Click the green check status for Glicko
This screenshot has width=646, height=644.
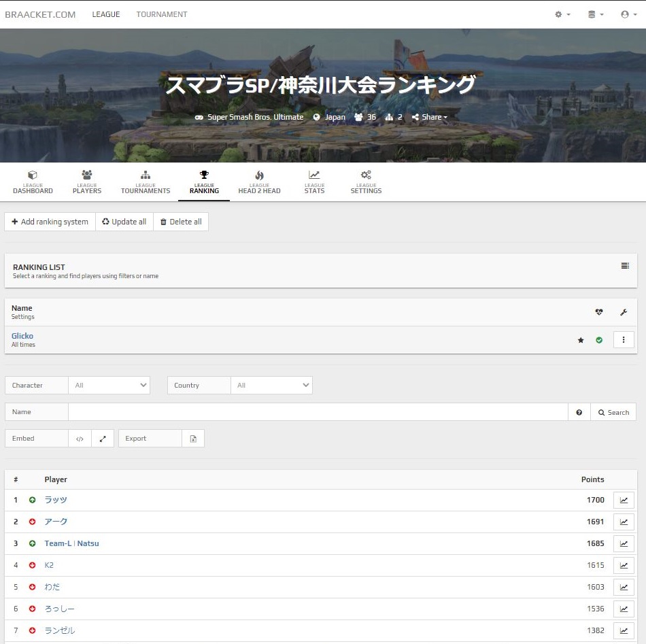point(599,340)
